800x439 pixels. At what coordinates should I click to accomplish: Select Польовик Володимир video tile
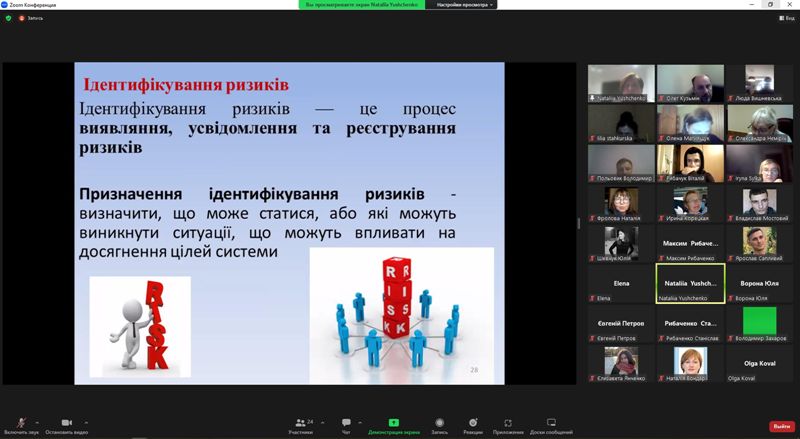click(621, 163)
